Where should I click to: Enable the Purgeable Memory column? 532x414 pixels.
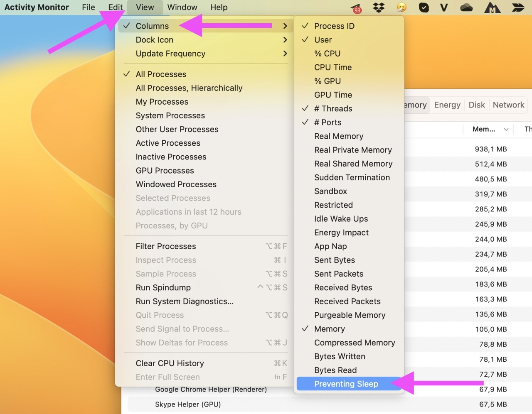pyautogui.click(x=349, y=315)
